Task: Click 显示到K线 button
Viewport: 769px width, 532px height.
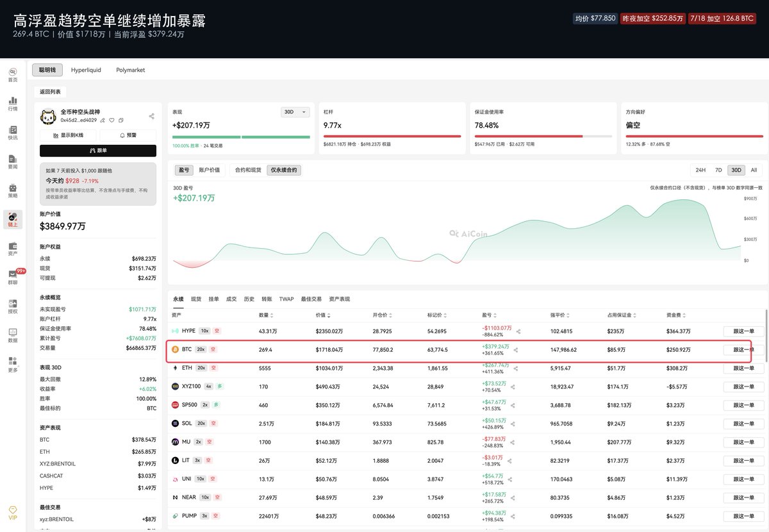Action: [x=67, y=135]
